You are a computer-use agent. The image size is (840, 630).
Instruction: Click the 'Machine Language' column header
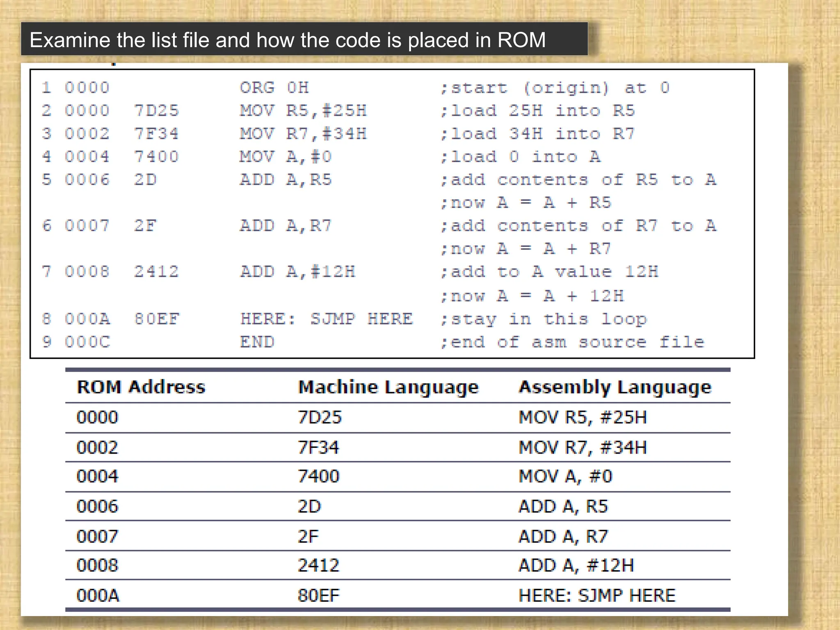(388, 388)
